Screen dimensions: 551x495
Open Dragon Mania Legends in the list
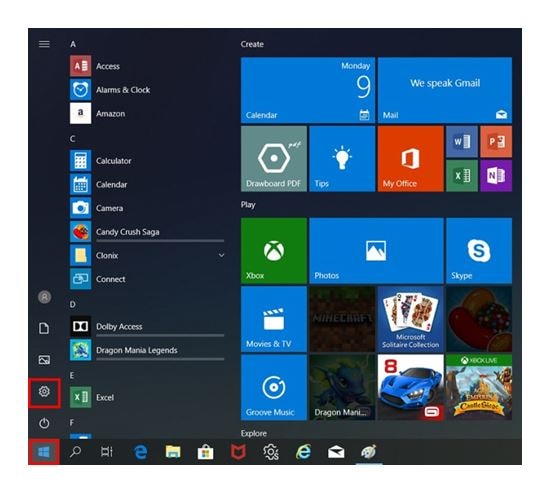(x=147, y=350)
